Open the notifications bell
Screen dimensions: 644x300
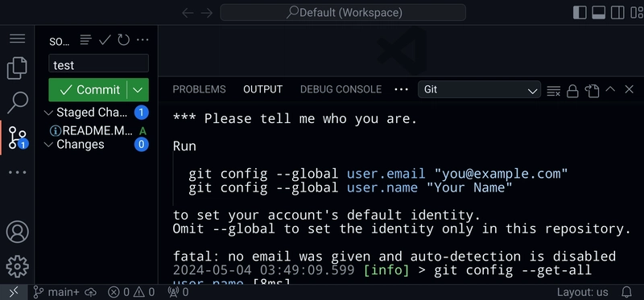(x=627, y=292)
